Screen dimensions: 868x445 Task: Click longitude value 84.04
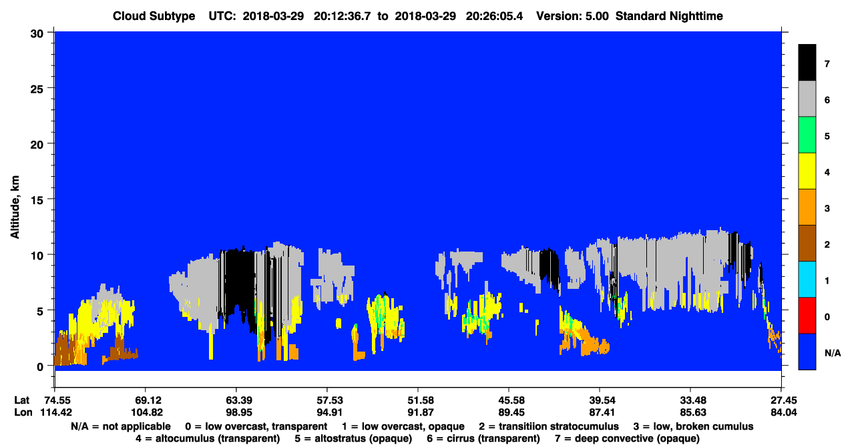[x=781, y=412]
